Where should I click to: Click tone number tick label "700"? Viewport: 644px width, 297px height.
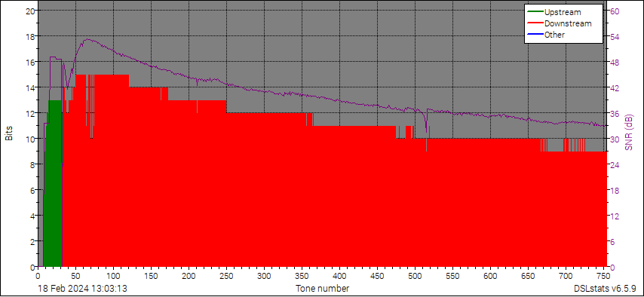tap(566, 275)
